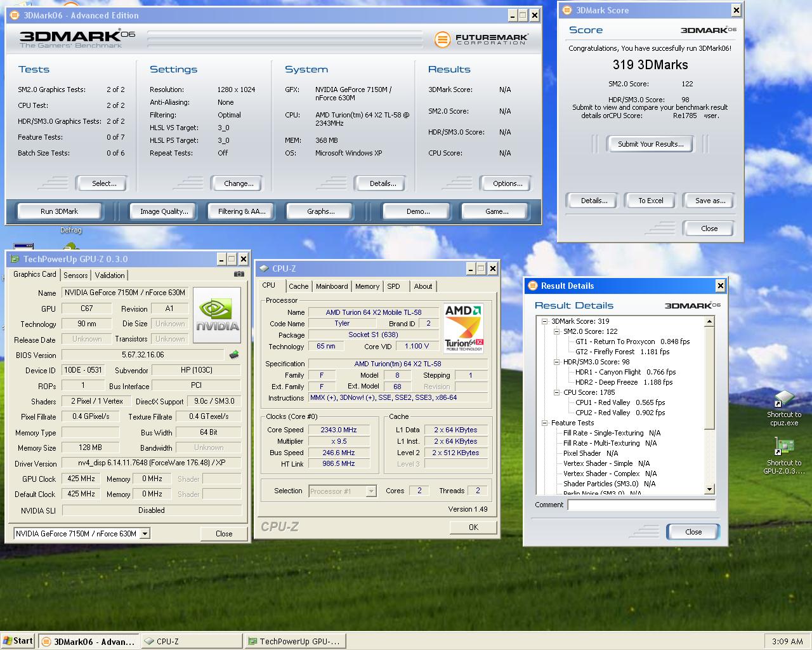Select Pixel Shader N/A row

click(590, 453)
